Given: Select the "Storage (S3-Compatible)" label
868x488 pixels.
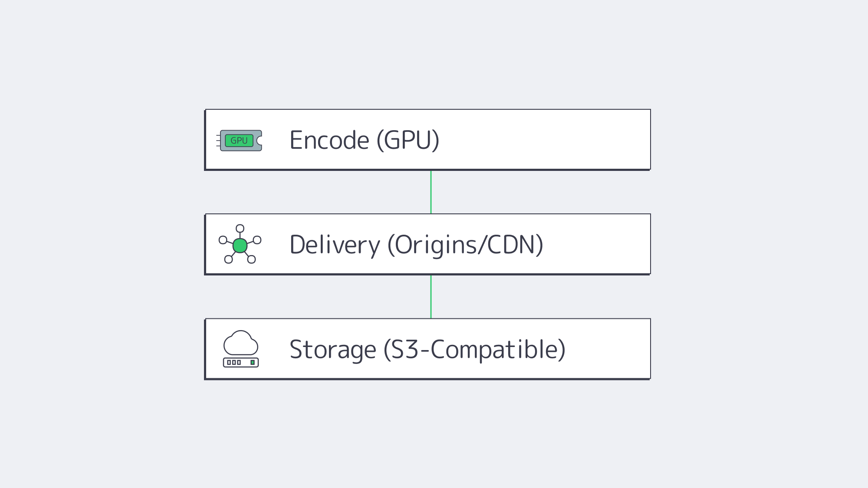Looking at the screenshot, I should pyautogui.click(x=427, y=349).
